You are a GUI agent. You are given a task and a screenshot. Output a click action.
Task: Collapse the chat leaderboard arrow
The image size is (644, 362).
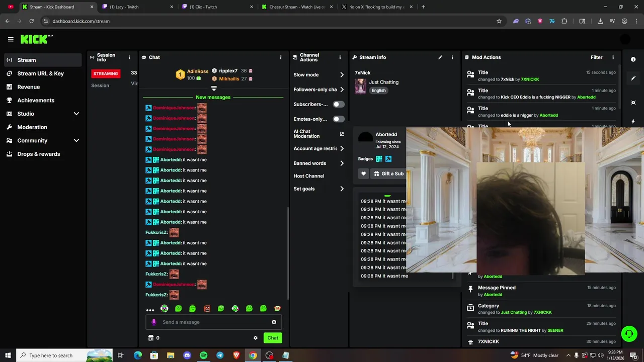point(214,88)
